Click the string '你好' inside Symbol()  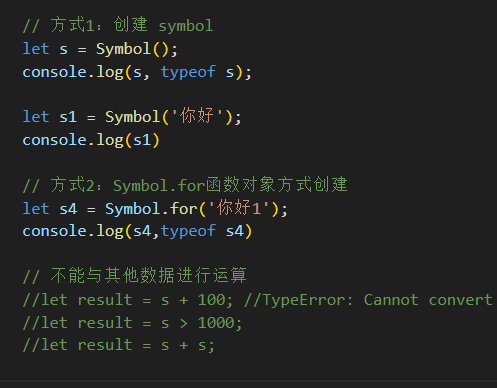pos(197,116)
